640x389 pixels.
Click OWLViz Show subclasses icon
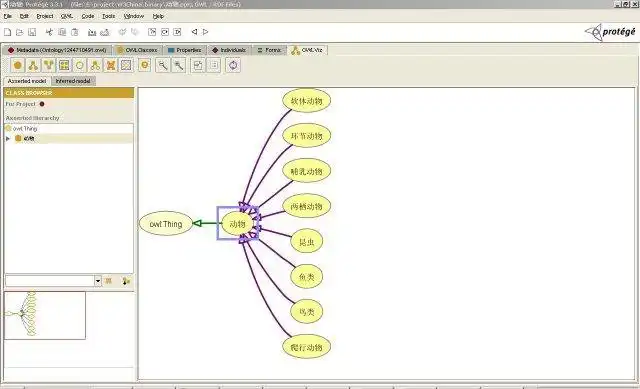pyautogui.click(x=33, y=65)
